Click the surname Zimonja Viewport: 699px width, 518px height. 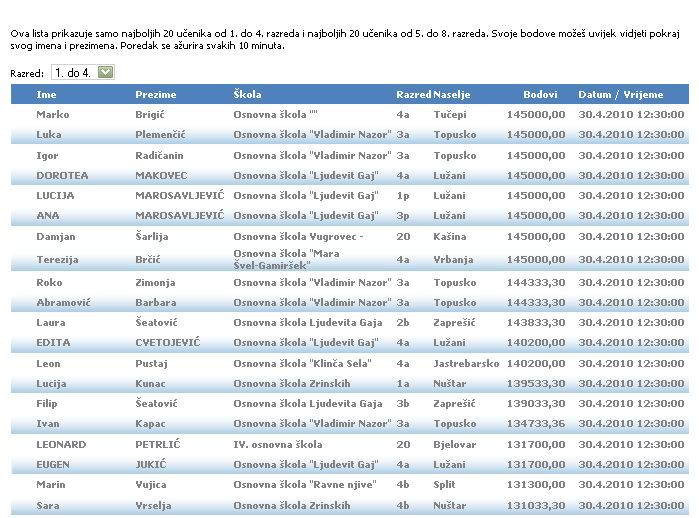(155, 283)
